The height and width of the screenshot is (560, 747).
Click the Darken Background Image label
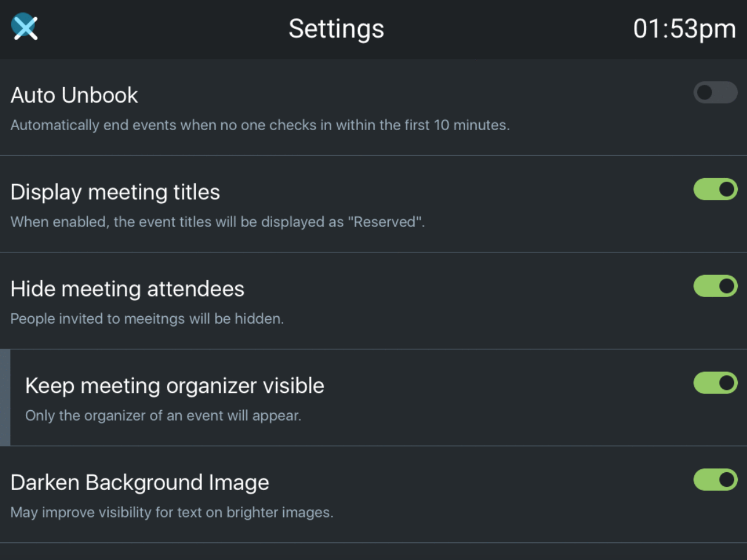point(139,483)
